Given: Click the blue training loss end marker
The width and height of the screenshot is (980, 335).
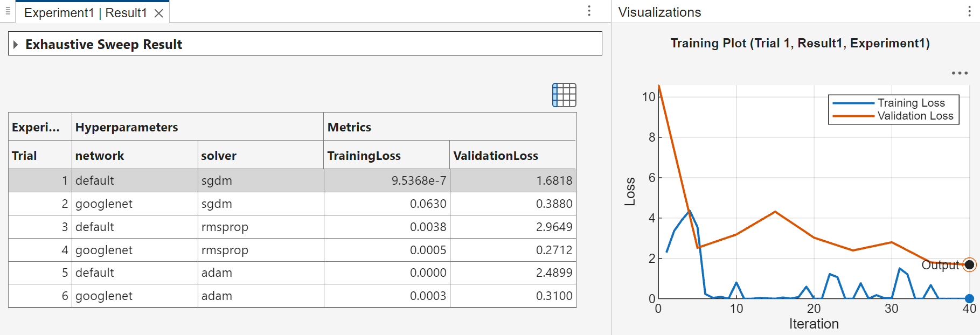Looking at the screenshot, I should [969, 298].
